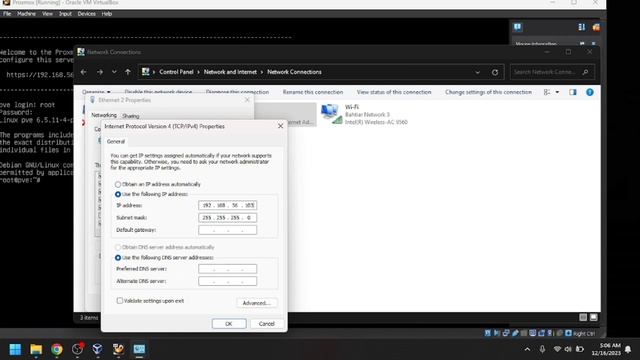640x360 pixels.
Task: Click the battery tray icon
Action: (580, 349)
